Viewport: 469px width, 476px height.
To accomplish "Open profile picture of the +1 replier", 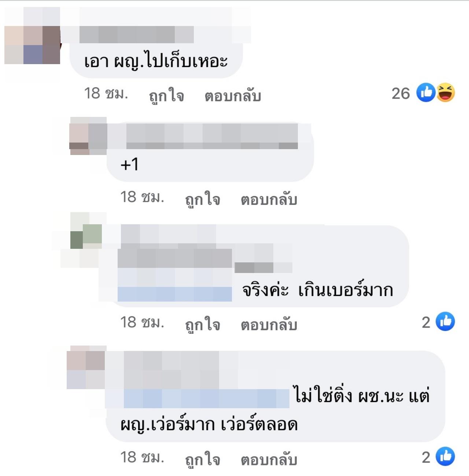I will tap(88, 136).
